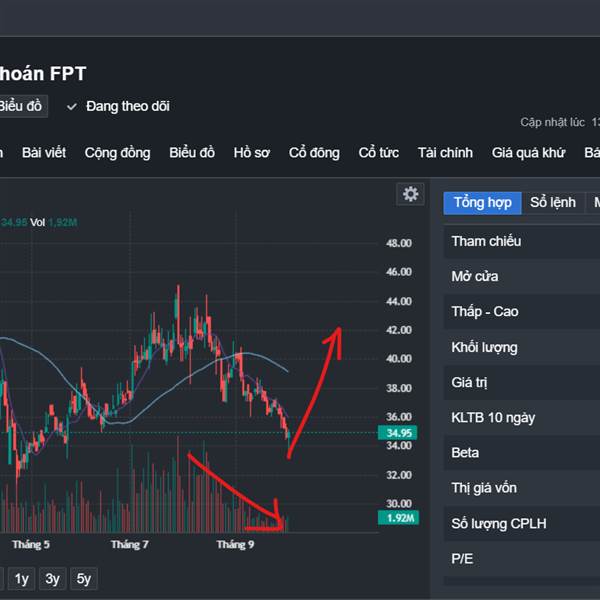Open the Biểu đồ navigation tab
This screenshot has width=600, height=600.
coord(192,153)
